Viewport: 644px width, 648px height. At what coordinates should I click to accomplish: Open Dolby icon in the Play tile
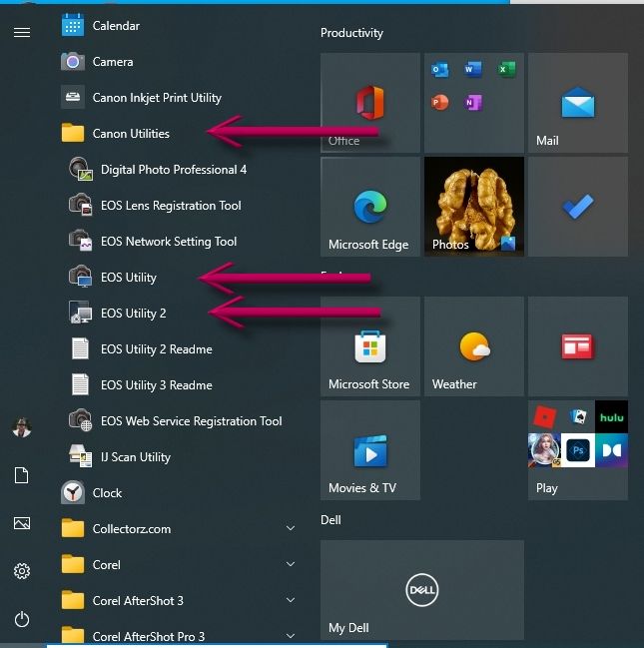point(611,450)
